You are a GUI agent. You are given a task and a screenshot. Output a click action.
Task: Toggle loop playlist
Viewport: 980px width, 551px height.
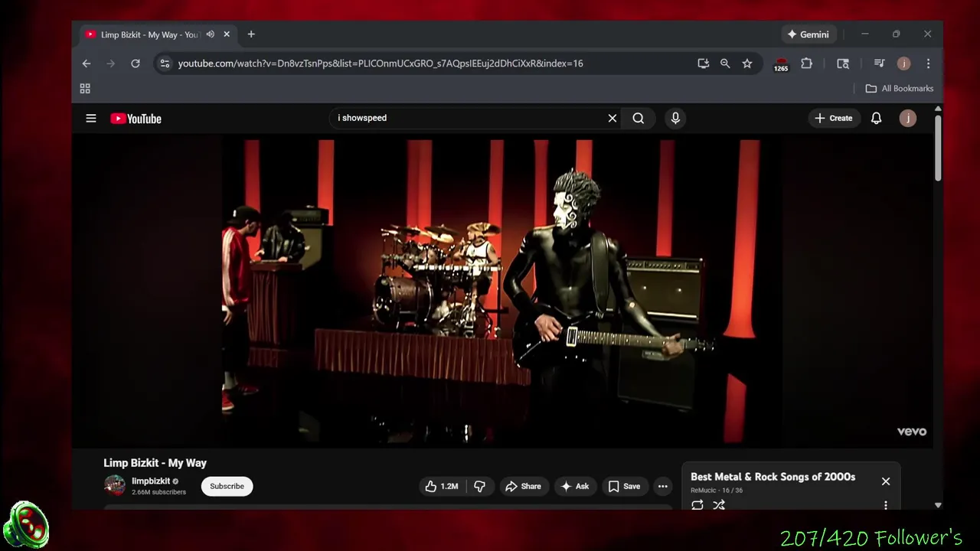pyautogui.click(x=697, y=505)
